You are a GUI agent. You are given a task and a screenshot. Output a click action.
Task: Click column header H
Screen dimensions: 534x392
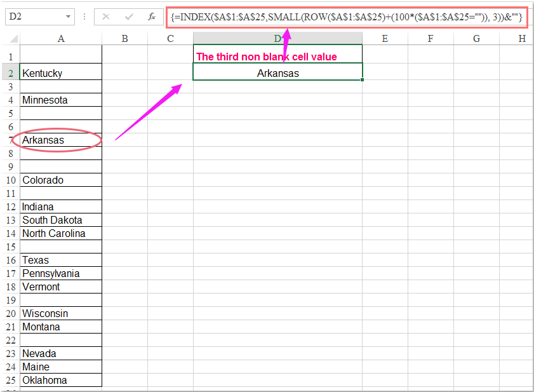(x=522, y=39)
